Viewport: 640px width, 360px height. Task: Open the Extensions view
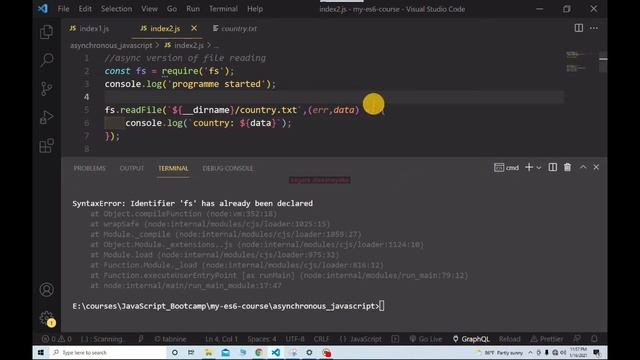tap(47, 146)
